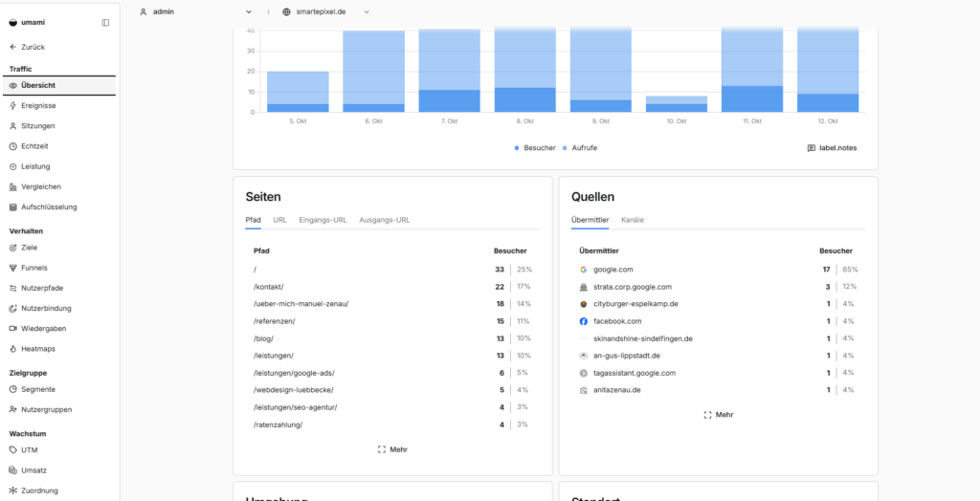Select the Pfad tab
980x501 pixels.
click(x=253, y=220)
